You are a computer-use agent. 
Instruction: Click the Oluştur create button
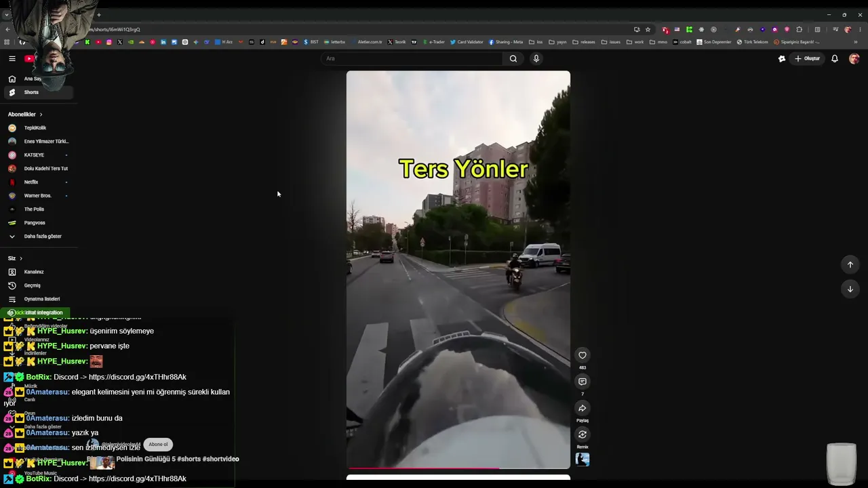coord(808,59)
